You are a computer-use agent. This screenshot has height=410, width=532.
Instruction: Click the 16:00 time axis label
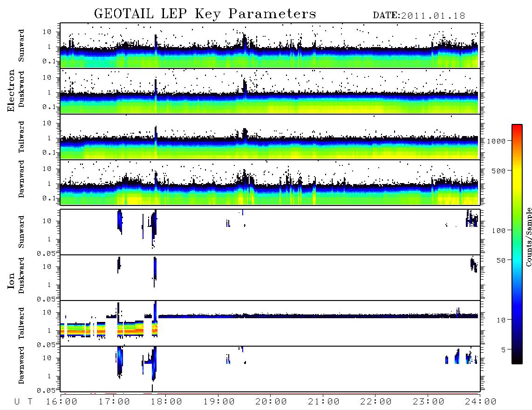click(62, 402)
